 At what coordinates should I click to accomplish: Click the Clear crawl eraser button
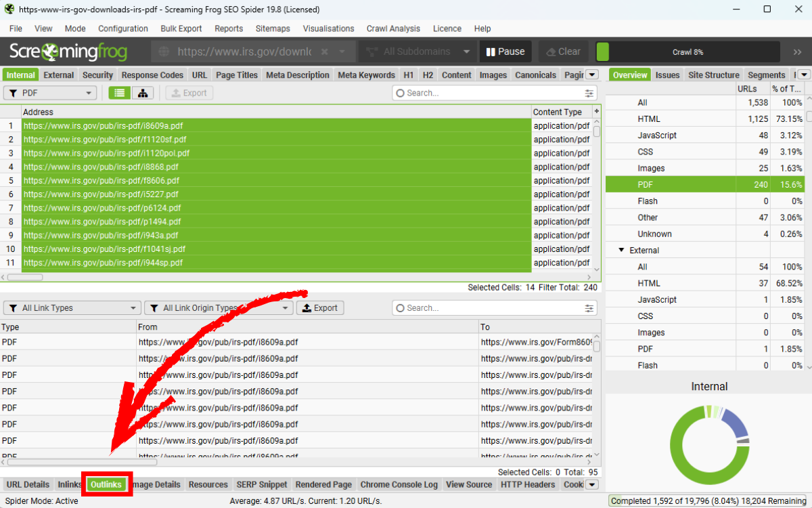561,51
